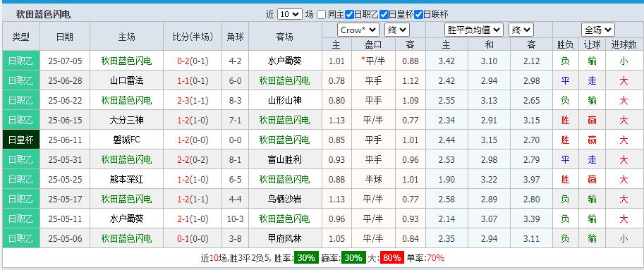Click date 25-05-17 cell
644x270 pixels.
(x=65, y=199)
